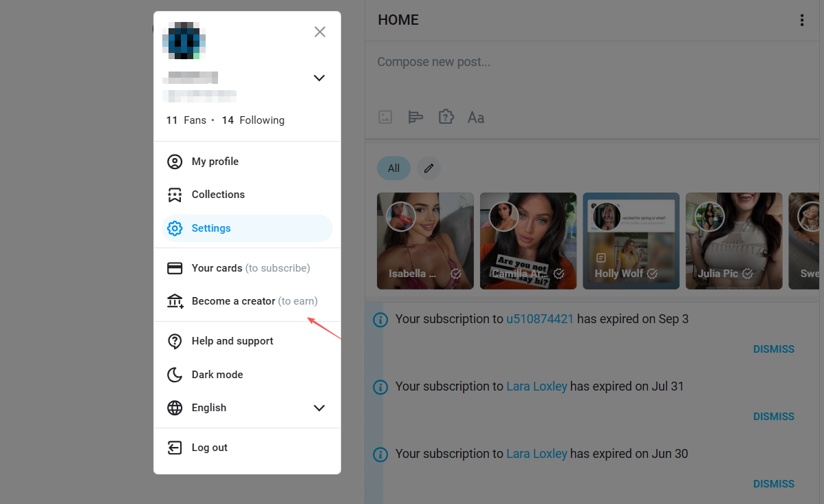Close the side menu with X
Screen dimensions: 824x504
click(x=320, y=32)
